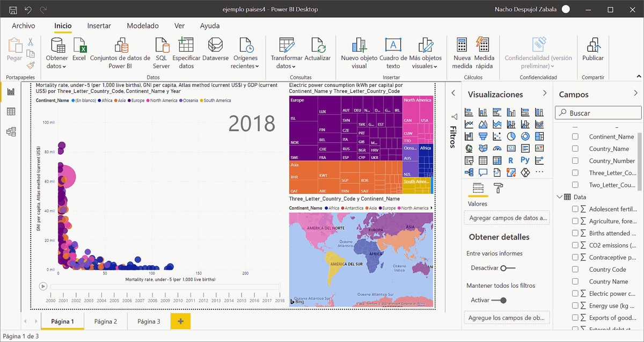644x342 pixels.
Task: Play the scatter chart year animation
Action: tap(43, 286)
